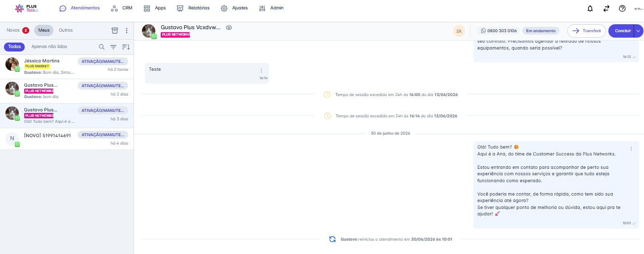This screenshot has height=254, width=644.
Task: Click the Jéssica Martins avatar
Action: point(12,64)
